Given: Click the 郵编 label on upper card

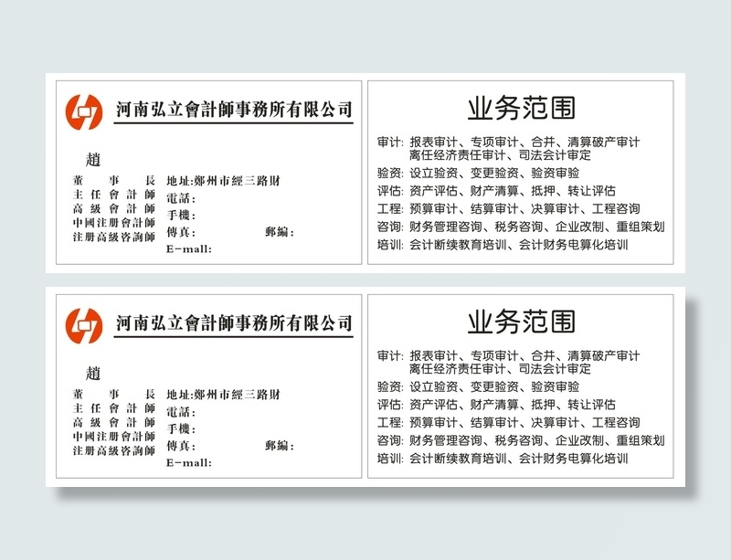Looking at the screenshot, I should click(280, 232).
